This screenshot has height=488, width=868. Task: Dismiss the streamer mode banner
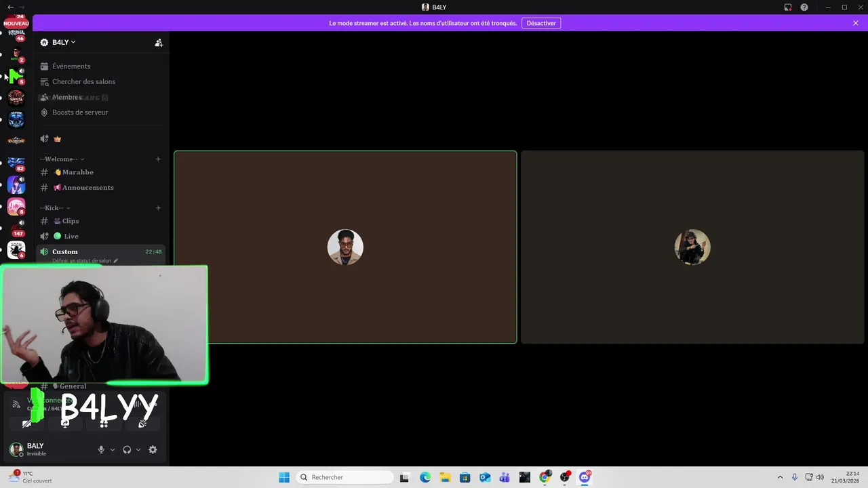point(856,23)
